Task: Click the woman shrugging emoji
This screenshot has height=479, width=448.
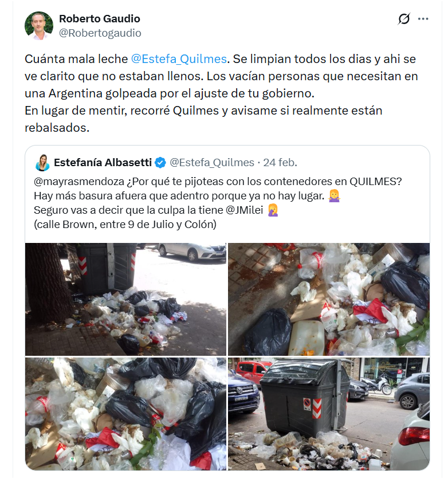Action: (x=334, y=196)
